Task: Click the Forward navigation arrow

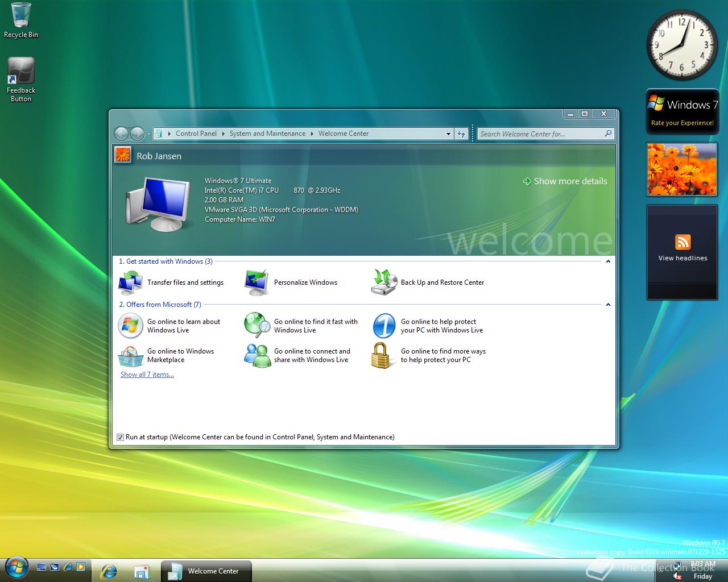Action: 137,134
